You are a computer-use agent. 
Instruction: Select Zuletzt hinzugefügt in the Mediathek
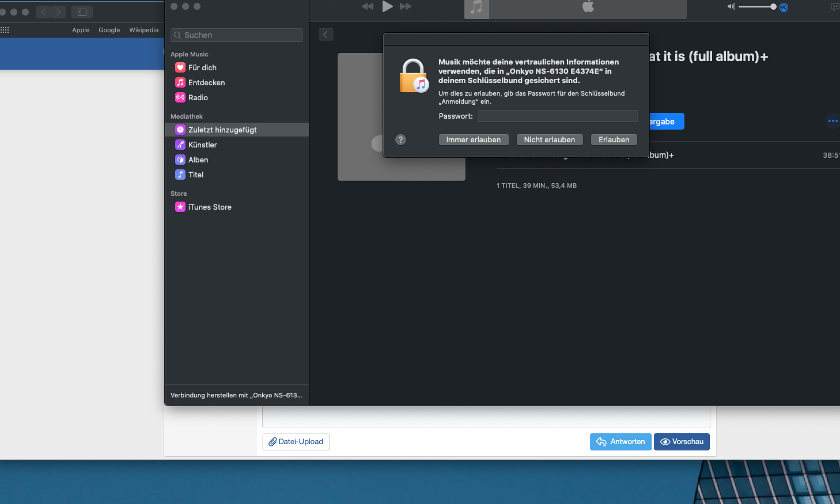tap(237, 130)
